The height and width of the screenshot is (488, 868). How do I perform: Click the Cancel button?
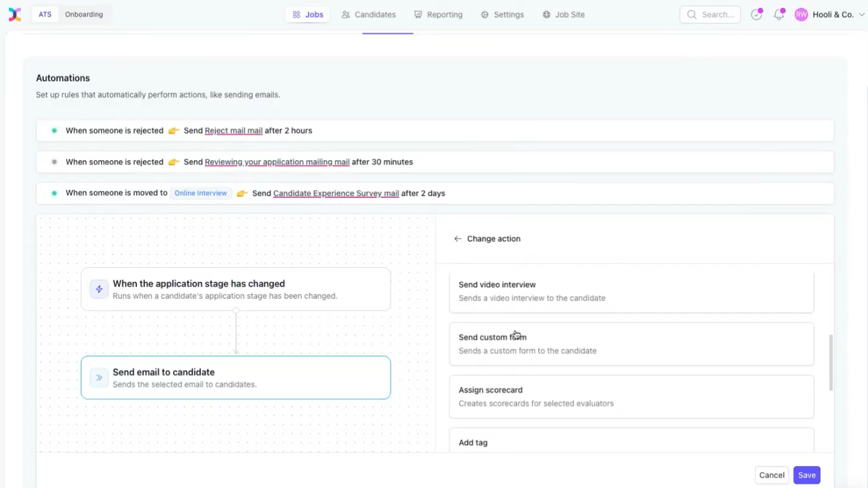pos(772,475)
